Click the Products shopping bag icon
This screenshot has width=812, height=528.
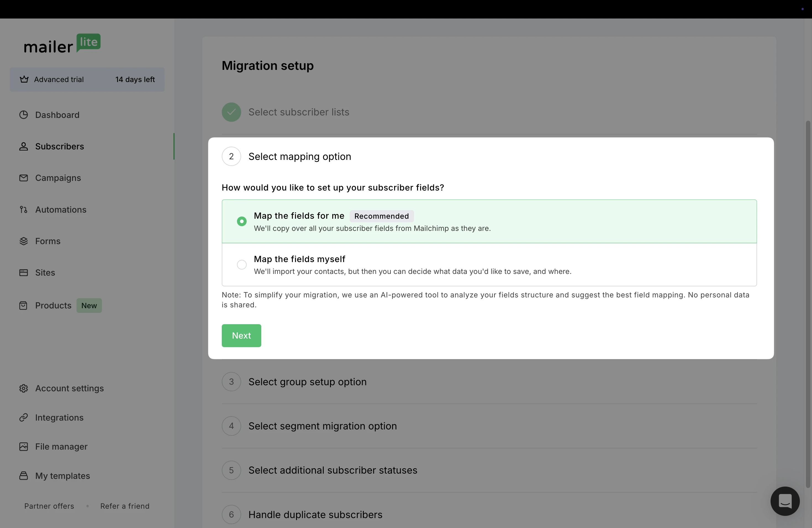click(23, 306)
